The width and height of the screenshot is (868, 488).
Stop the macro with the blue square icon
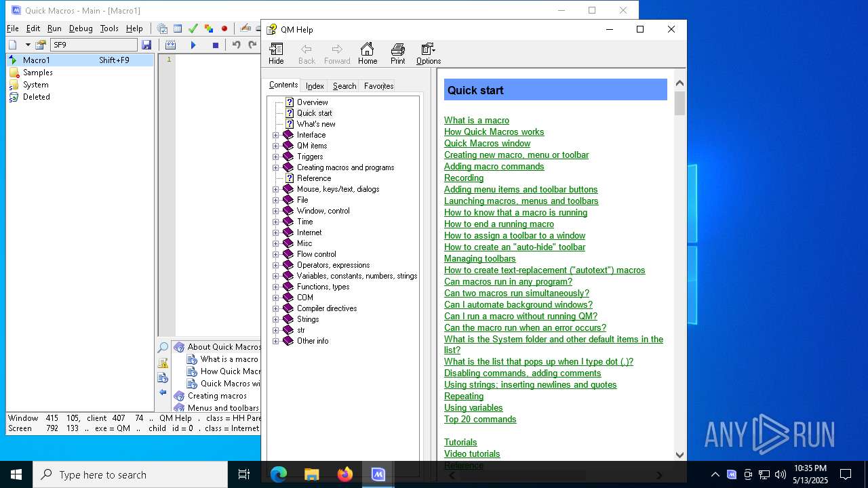coord(216,45)
